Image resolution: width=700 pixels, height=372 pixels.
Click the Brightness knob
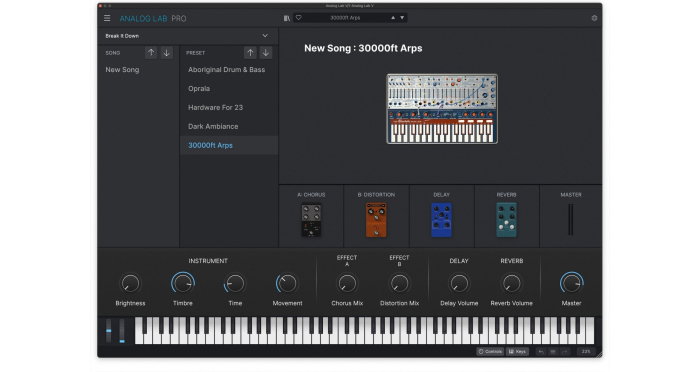click(130, 283)
